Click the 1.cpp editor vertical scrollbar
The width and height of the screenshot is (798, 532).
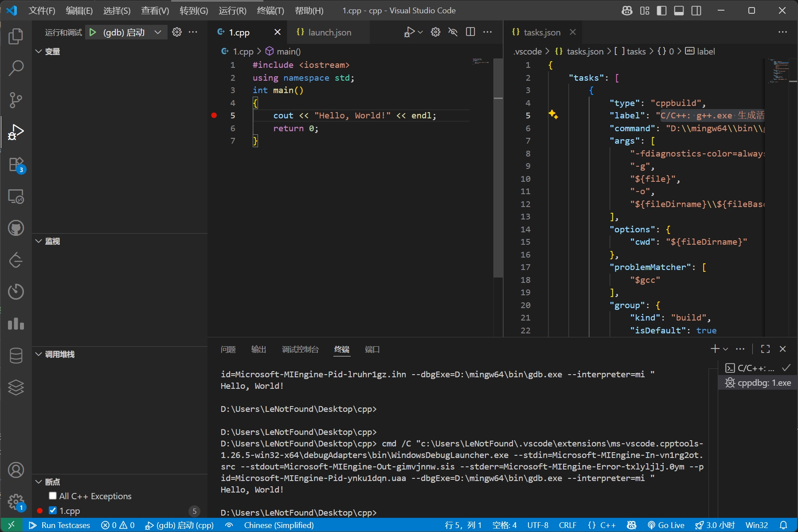pyautogui.click(x=498, y=177)
